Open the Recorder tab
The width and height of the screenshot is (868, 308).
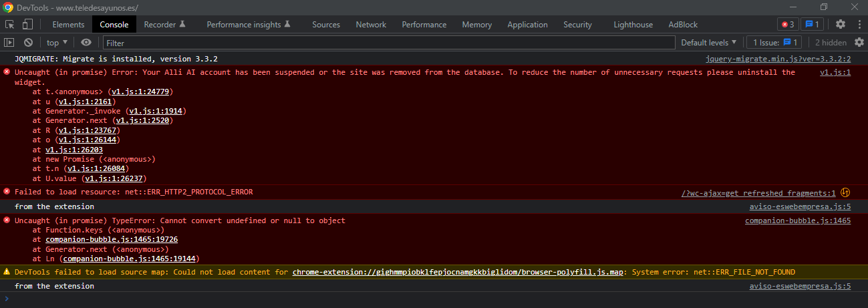(x=164, y=25)
